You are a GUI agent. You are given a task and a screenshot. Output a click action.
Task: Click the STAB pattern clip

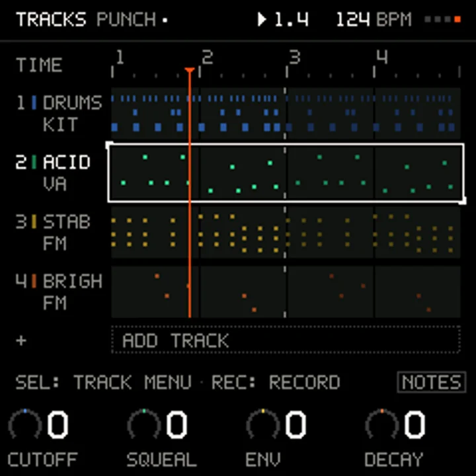286,233
